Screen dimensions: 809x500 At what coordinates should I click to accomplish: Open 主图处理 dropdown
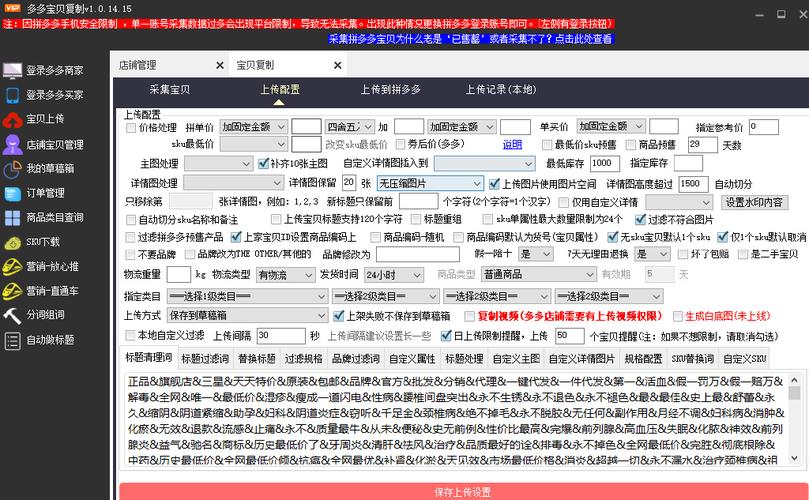pos(219,164)
